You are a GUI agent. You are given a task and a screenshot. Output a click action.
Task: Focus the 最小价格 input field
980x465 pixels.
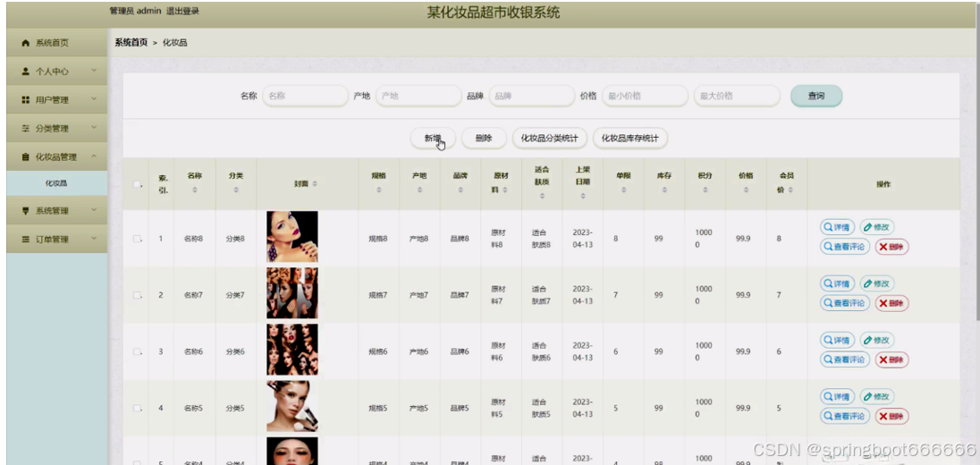[645, 97]
